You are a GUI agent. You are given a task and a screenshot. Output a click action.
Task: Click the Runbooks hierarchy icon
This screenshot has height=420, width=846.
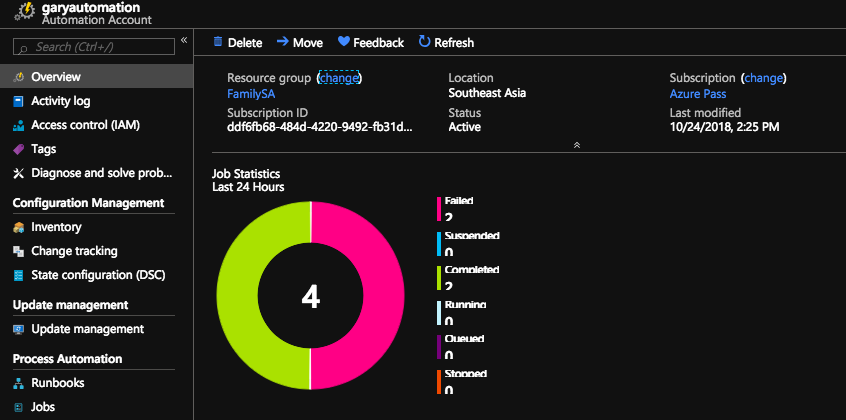coord(19,383)
